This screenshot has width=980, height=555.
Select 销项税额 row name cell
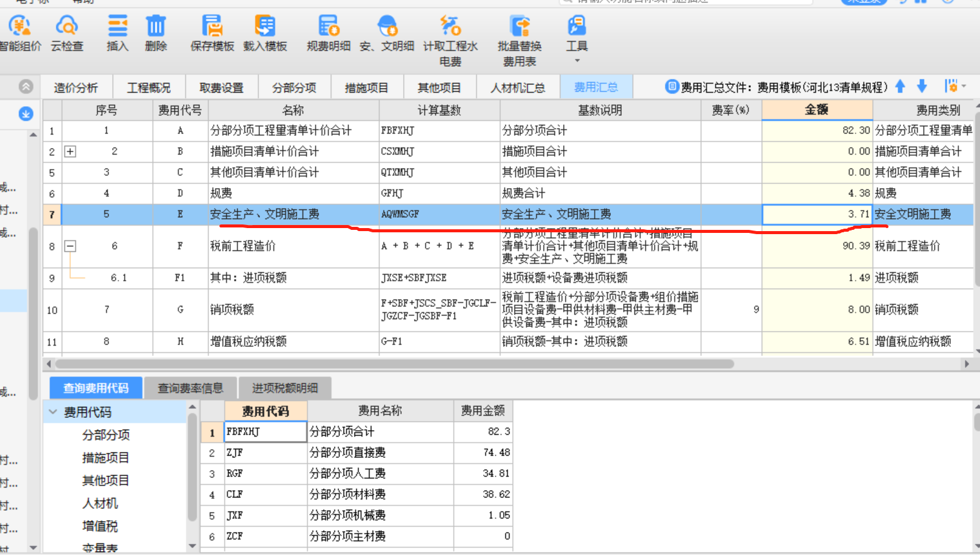pyautogui.click(x=293, y=310)
